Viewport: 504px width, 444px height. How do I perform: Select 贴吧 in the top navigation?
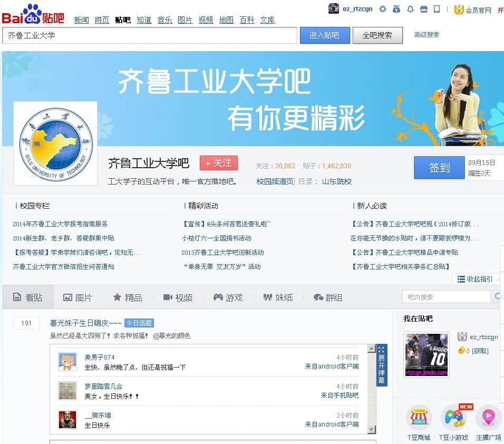122,20
